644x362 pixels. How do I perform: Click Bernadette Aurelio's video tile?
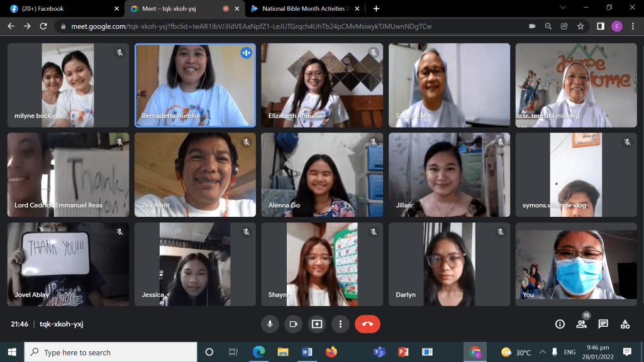195,85
